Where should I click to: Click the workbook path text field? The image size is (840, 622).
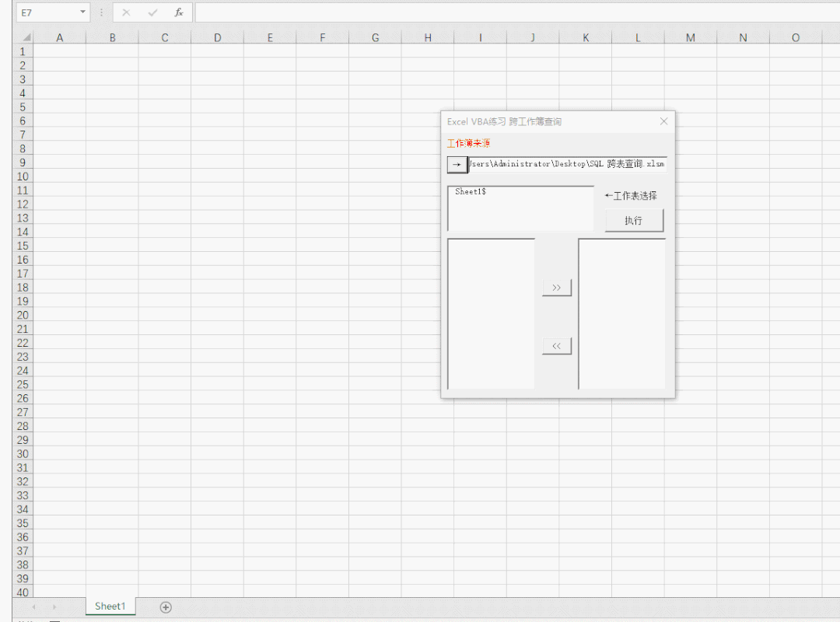coord(567,164)
